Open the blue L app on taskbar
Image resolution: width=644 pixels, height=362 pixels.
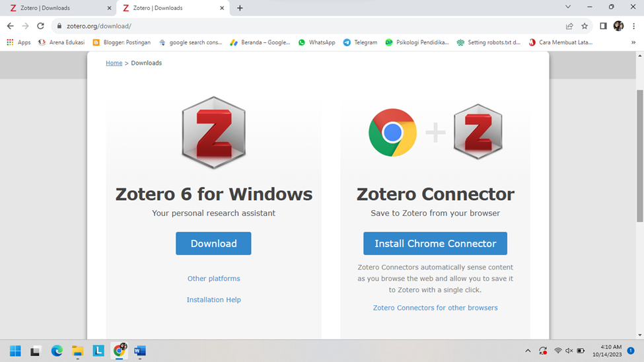coord(98,351)
